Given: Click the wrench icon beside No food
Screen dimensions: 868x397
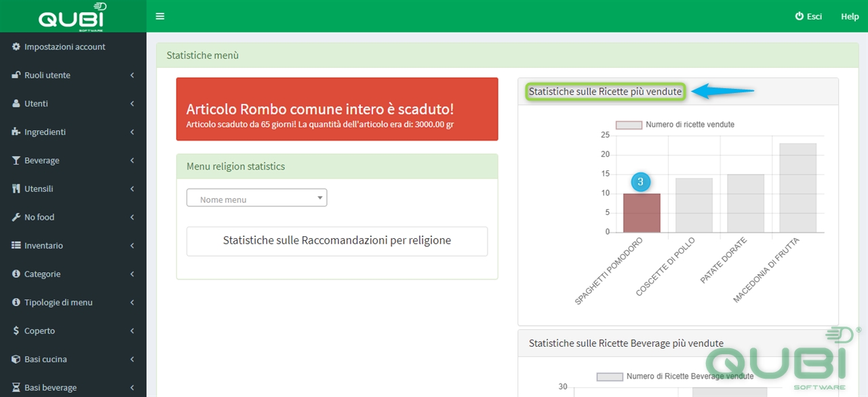Looking at the screenshot, I should [x=16, y=217].
